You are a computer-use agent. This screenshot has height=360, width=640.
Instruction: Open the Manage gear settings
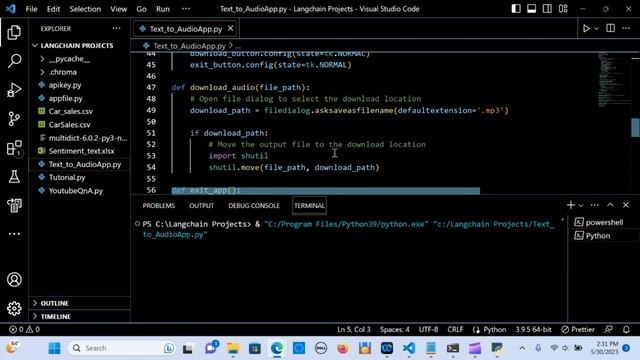[14, 309]
